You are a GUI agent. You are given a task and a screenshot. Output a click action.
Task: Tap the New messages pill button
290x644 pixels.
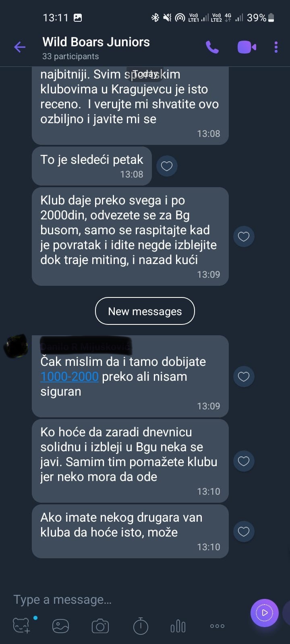pyautogui.click(x=145, y=311)
